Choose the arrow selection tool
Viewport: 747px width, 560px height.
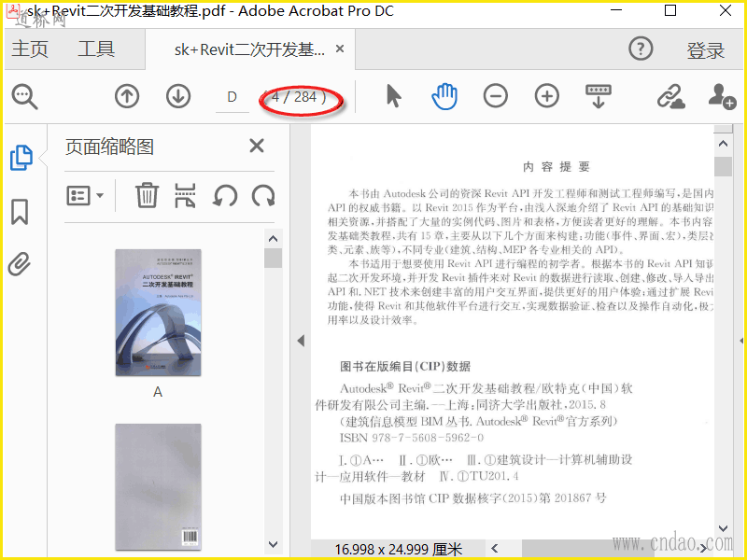pos(393,96)
